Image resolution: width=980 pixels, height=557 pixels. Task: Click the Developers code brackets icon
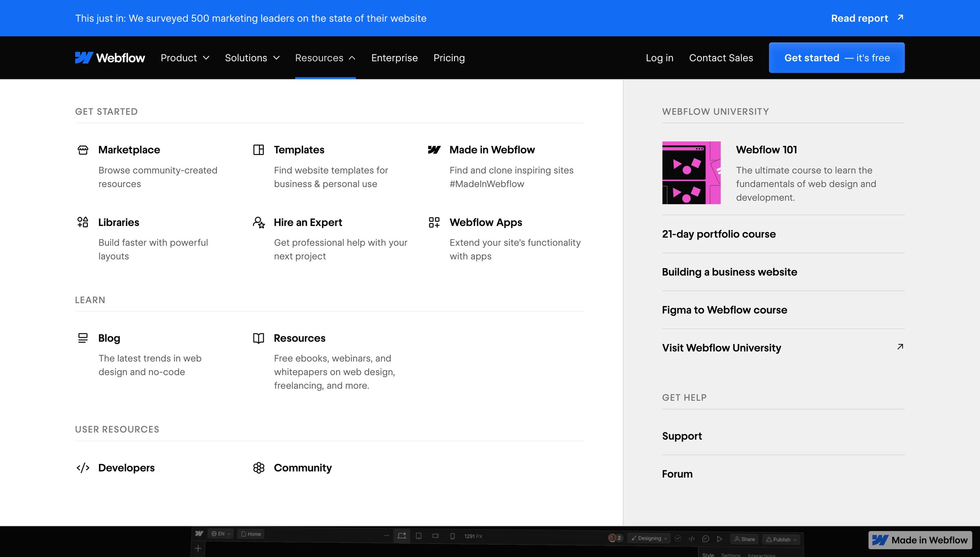point(83,468)
